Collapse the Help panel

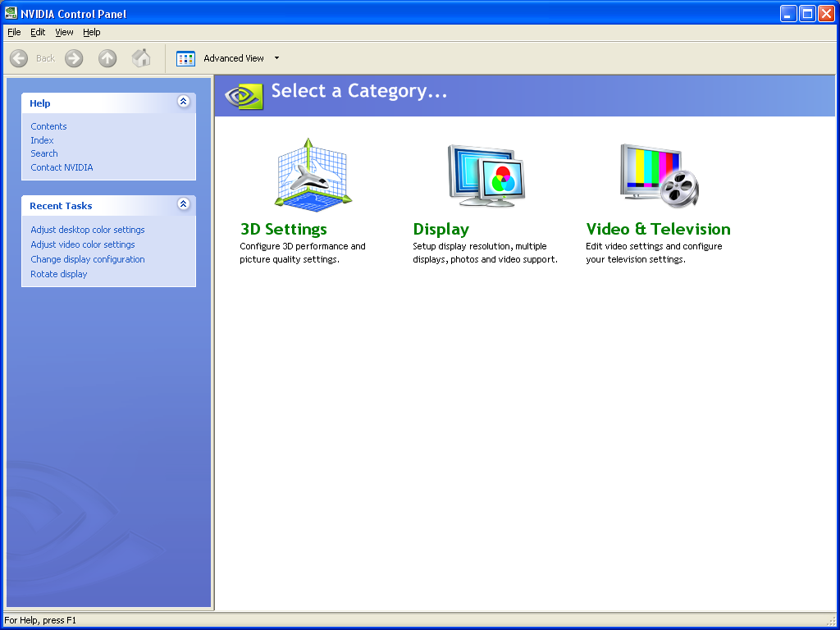coord(183,102)
